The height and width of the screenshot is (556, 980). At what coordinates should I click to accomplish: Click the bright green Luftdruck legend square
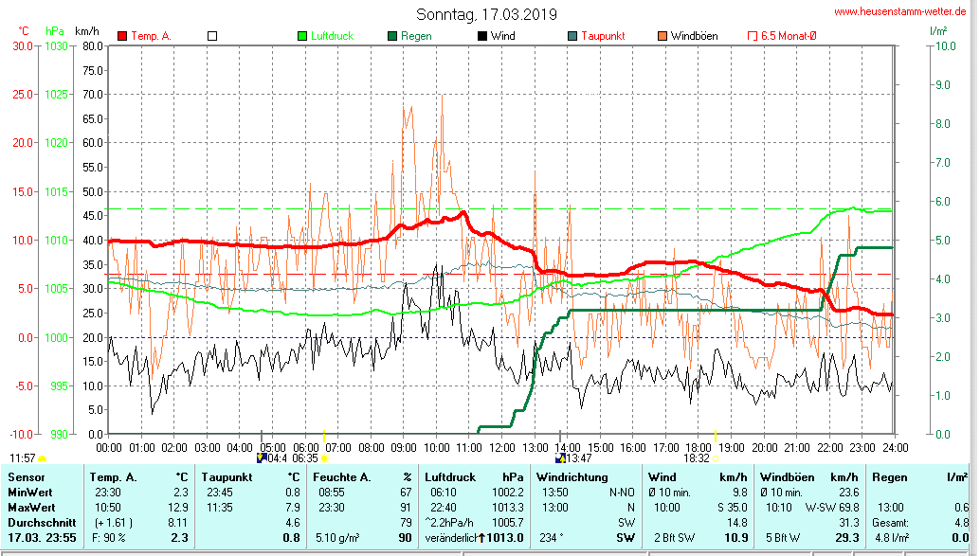tap(303, 36)
